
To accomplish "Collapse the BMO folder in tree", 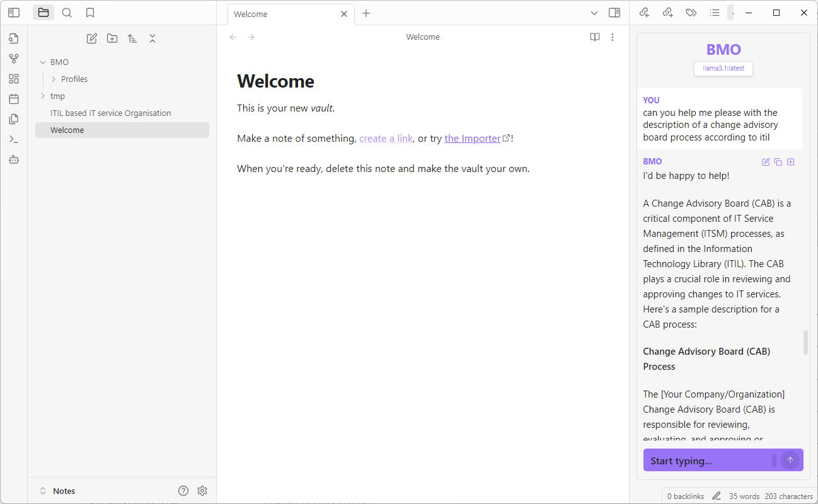I will [x=43, y=62].
